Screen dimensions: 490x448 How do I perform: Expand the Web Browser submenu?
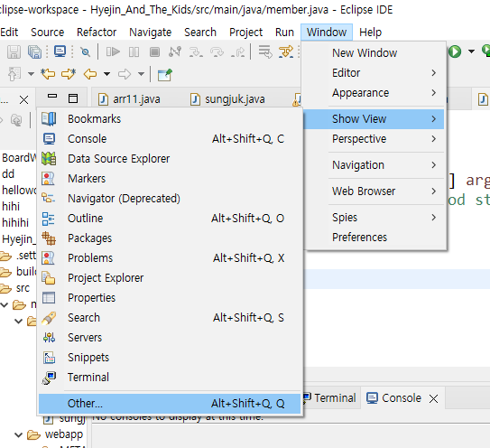point(374,191)
